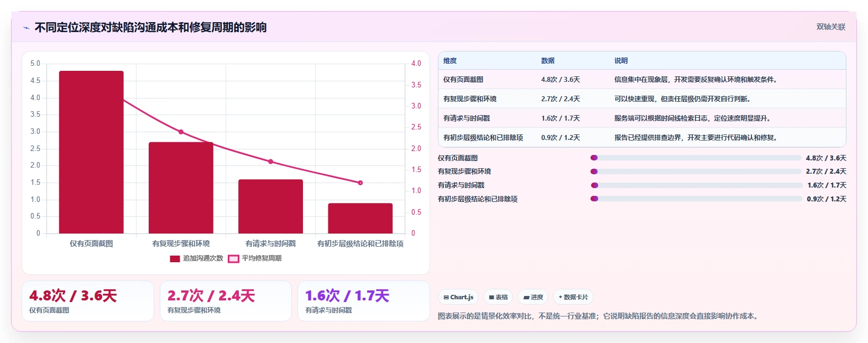
Task: Click the progress bar for 仅有页面截图
Action: pos(696,158)
